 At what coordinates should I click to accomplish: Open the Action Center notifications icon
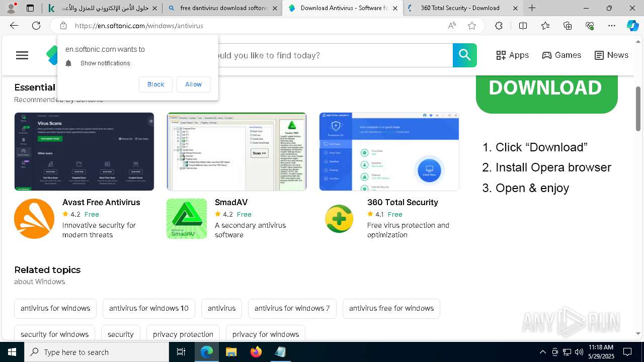pos(627,352)
